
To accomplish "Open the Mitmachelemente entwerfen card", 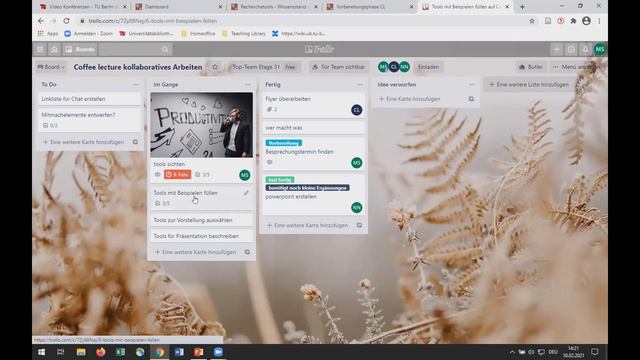I will 89,120.
